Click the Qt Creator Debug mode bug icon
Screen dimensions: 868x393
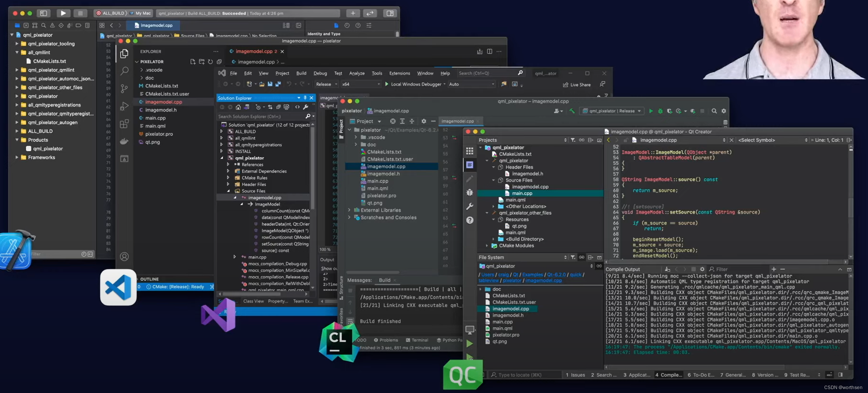(470, 193)
